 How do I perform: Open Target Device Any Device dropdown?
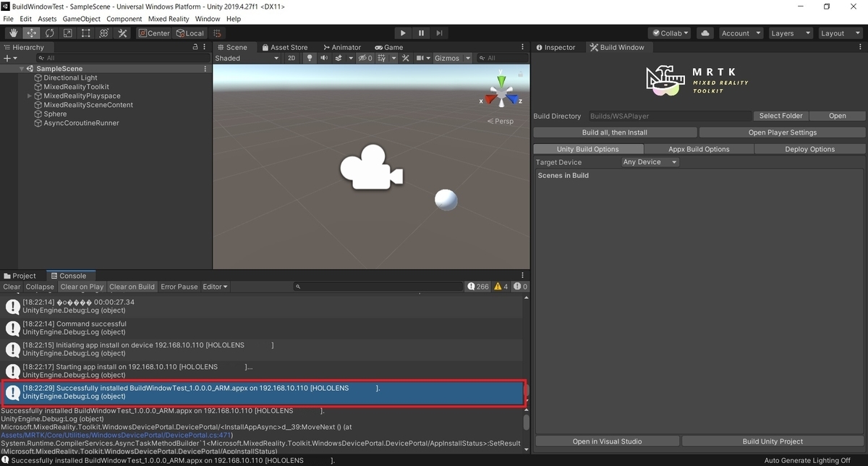click(x=650, y=162)
